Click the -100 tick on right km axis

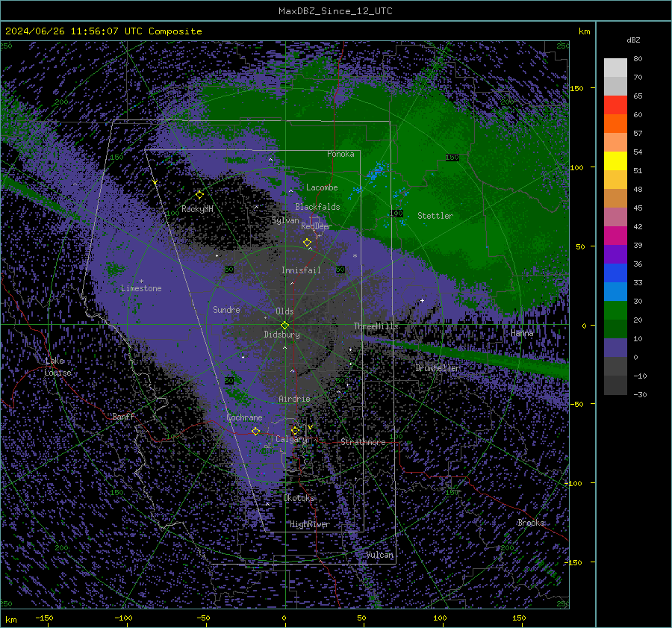click(574, 483)
